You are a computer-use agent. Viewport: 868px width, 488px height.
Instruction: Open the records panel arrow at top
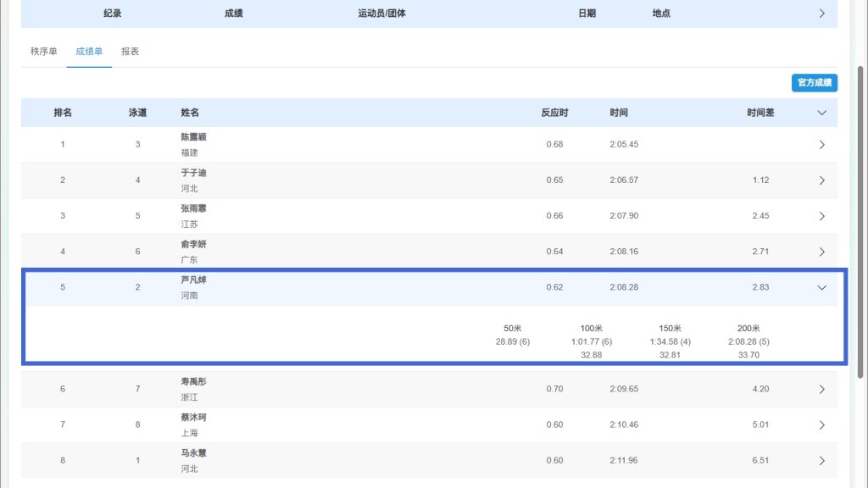pos(821,14)
